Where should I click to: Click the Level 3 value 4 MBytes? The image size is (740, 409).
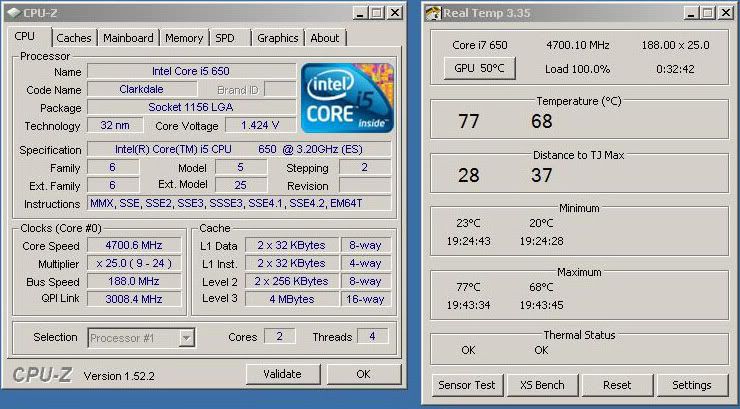pos(292,299)
